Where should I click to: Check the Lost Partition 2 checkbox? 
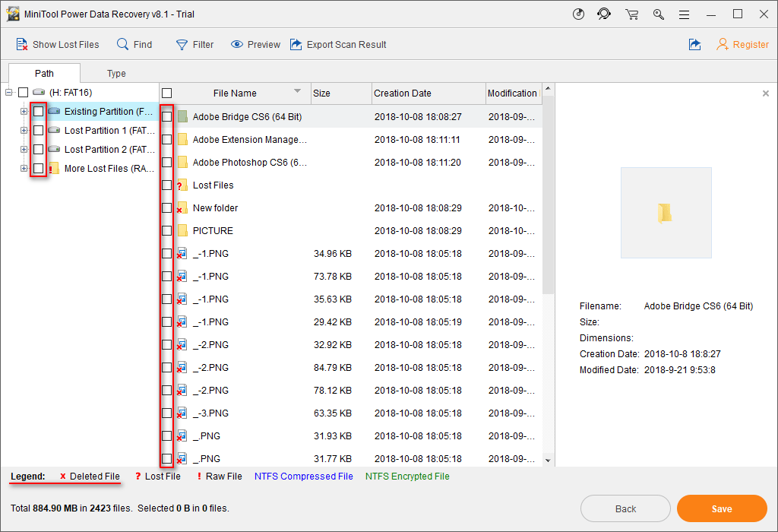(38, 149)
